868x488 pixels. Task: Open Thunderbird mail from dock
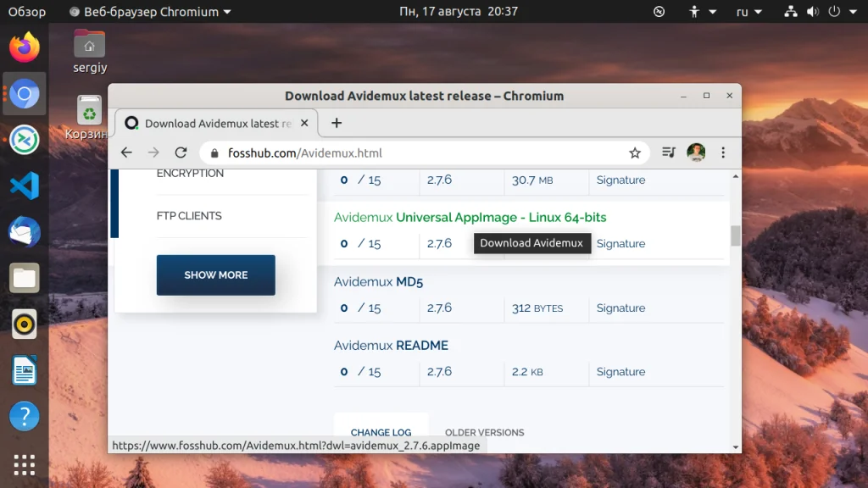click(x=25, y=231)
